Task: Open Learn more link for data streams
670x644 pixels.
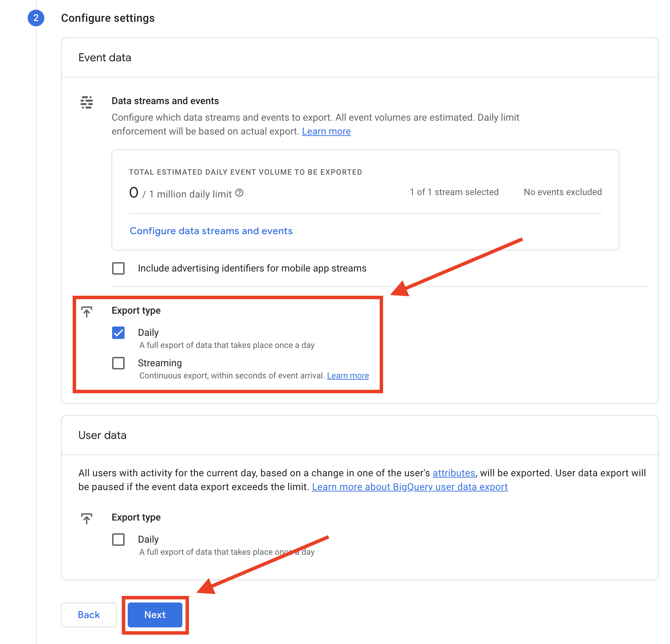Action: tap(326, 131)
